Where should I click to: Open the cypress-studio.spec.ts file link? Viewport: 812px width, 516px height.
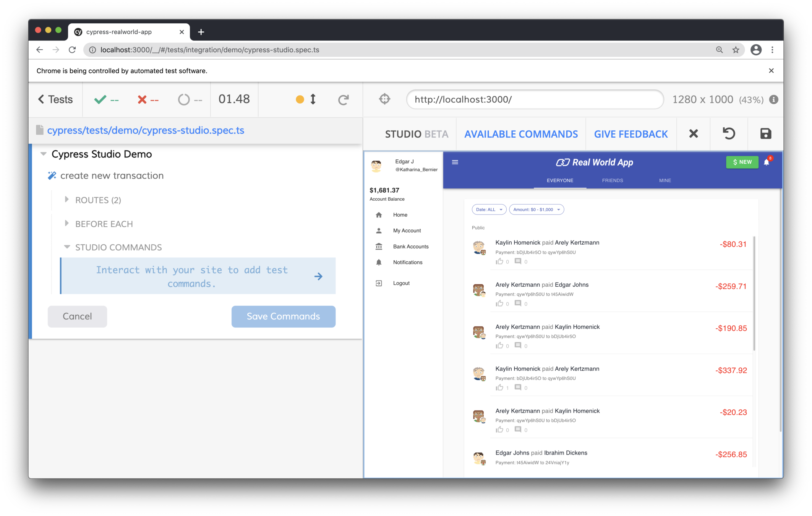[146, 130]
